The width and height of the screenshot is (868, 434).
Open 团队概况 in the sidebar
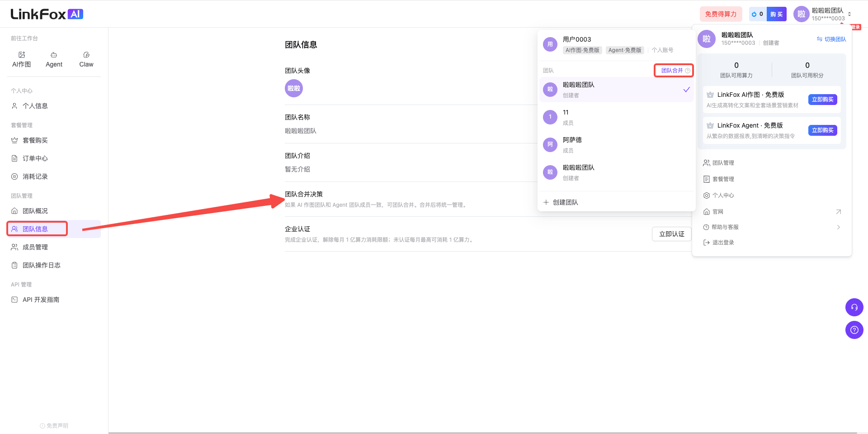pos(54,211)
